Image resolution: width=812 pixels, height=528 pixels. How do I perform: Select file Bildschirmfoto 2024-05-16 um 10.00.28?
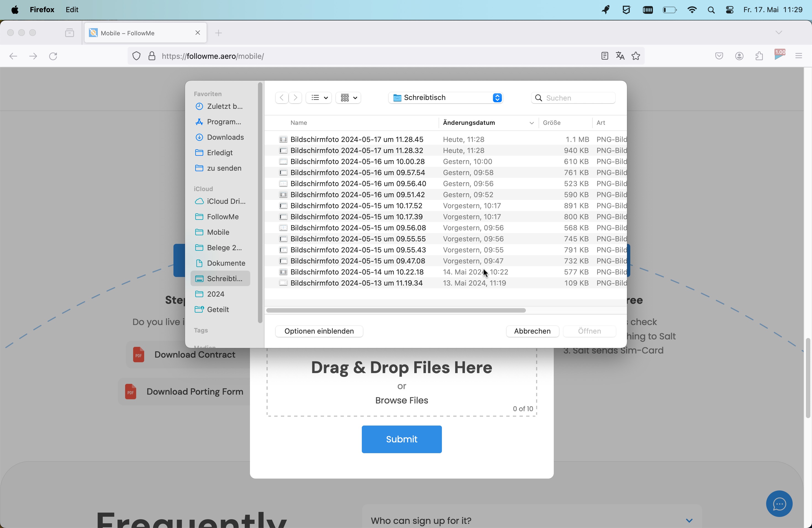pos(446,162)
